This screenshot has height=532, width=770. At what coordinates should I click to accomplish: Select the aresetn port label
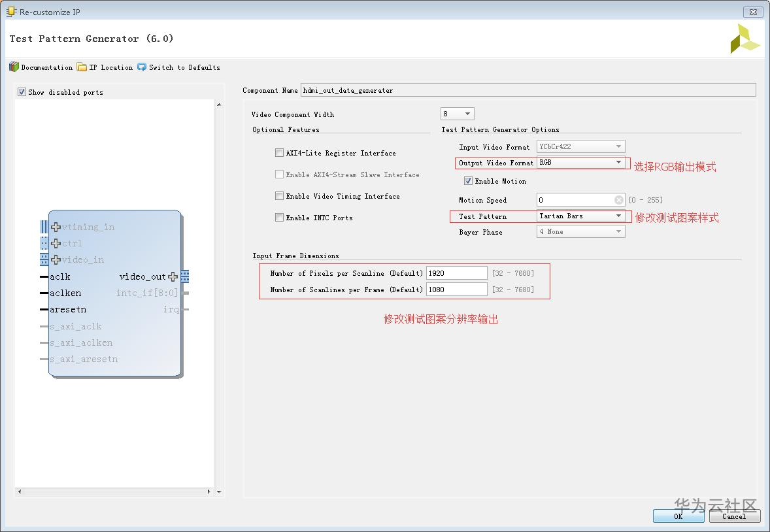68,309
